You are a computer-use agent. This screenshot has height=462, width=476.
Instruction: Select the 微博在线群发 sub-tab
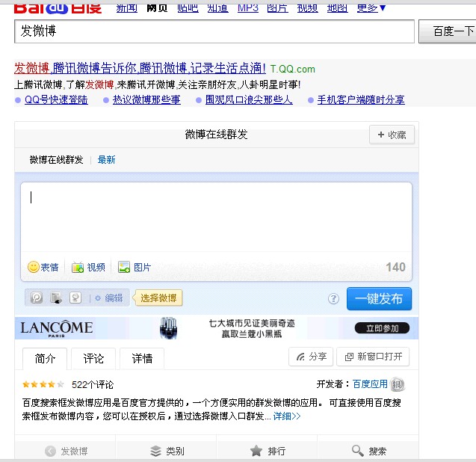click(56, 160)
